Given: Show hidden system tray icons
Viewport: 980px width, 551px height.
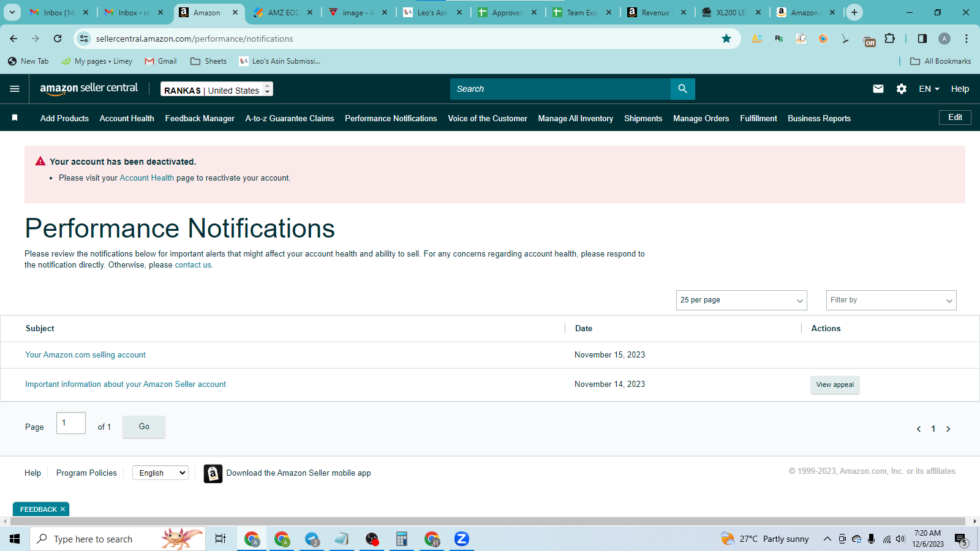Looking at the screenshot, I should pos(827,539).
